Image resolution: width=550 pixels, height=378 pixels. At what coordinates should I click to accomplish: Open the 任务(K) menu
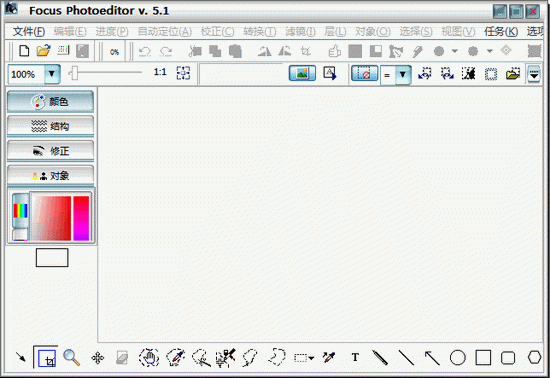[x=501, y=32]
